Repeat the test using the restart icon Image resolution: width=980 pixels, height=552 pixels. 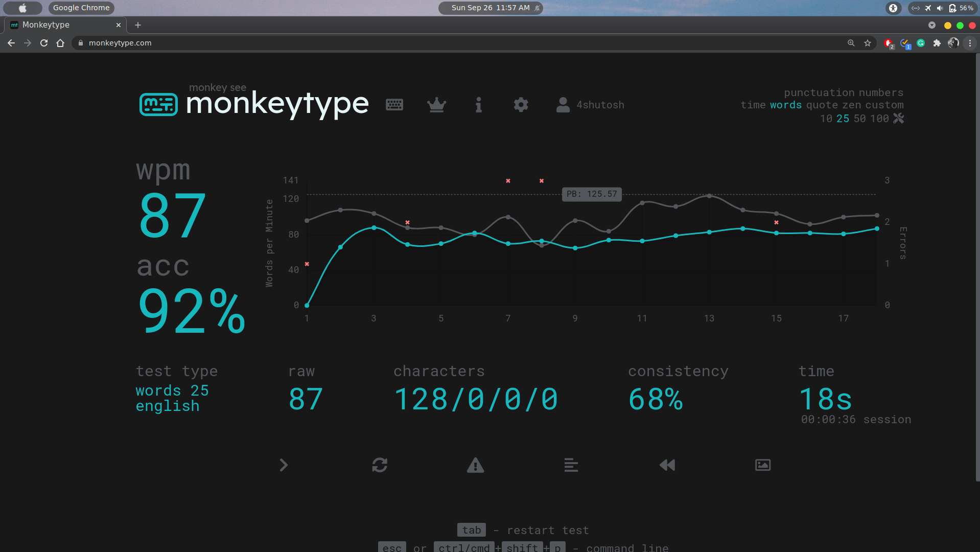click(380, 465)
